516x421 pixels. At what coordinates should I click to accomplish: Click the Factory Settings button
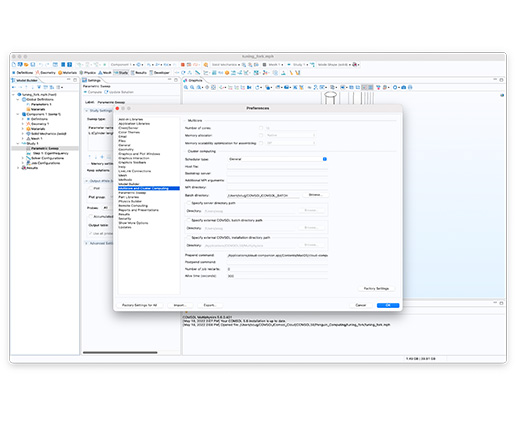pos(376,288)
